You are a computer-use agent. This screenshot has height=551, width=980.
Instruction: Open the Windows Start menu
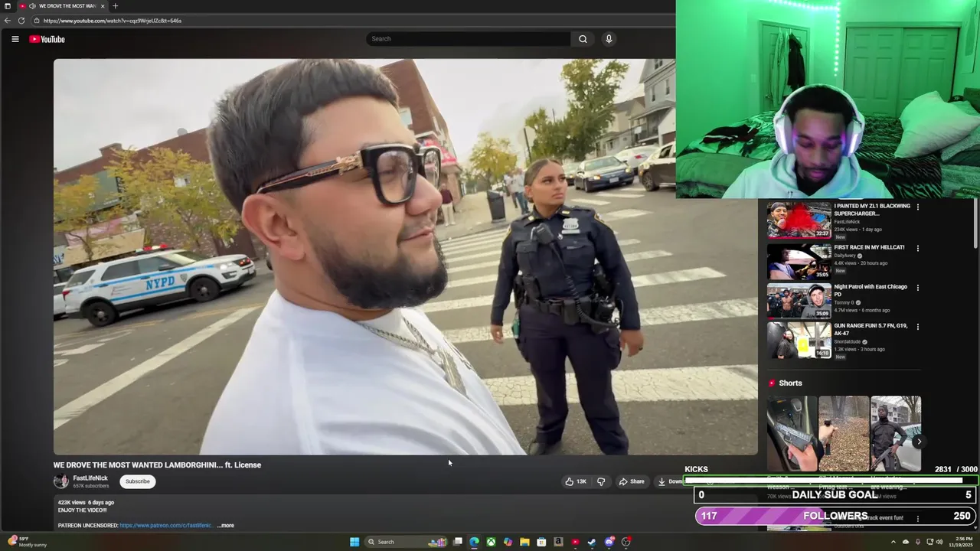pyautogui.click(x=354, y=542)
